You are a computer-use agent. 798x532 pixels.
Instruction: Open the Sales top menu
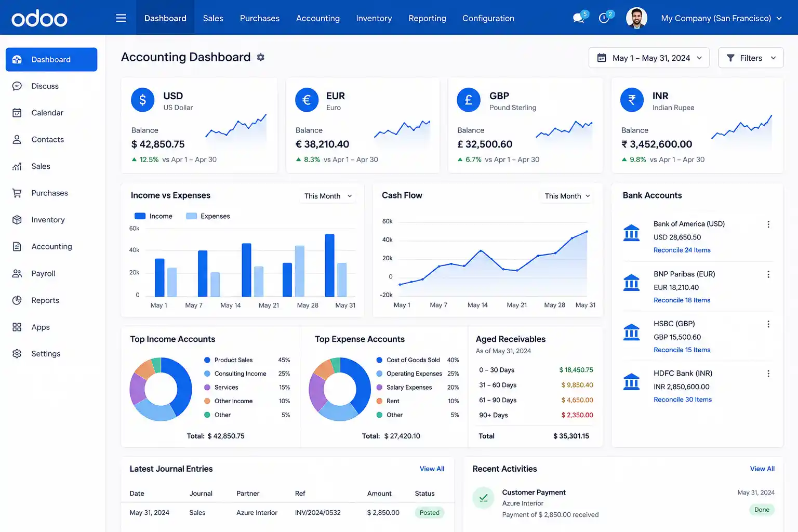pos(213,18)
